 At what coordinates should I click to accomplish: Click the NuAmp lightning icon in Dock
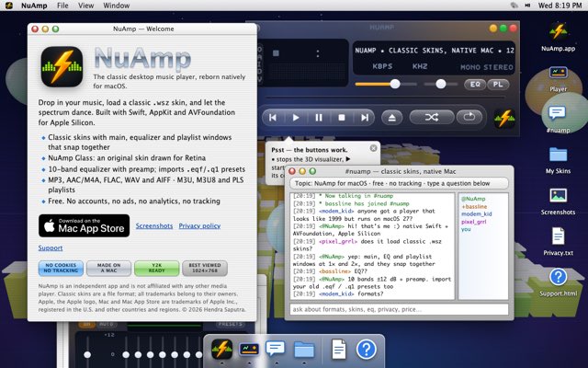(x=221, y=349)
